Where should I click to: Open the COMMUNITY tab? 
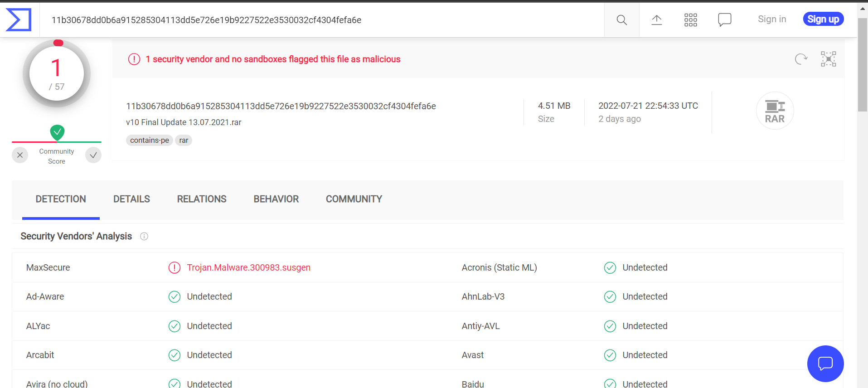(354, 199)
